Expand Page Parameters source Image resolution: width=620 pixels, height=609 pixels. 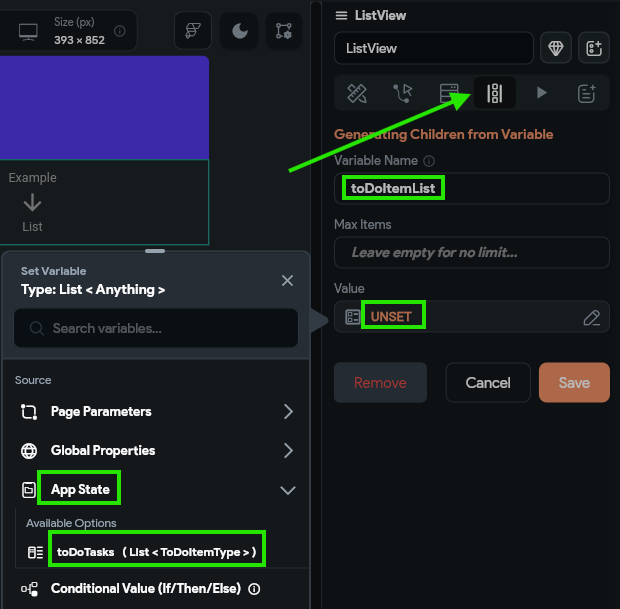[x=157, y=412]
